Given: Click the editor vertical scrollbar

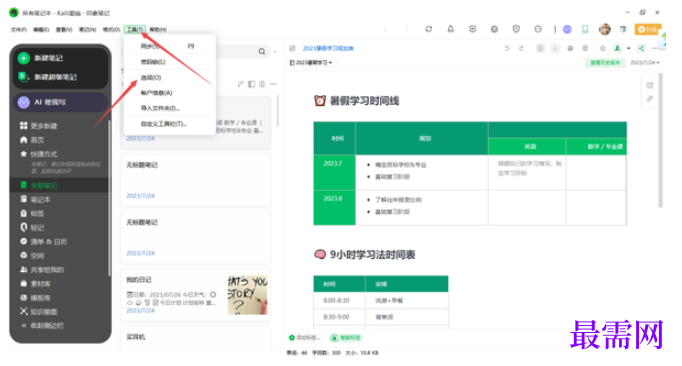Looking at the screenshot, I should point(661,139).
